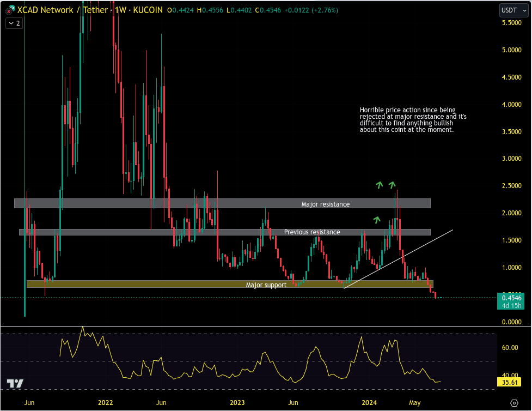Click the 5.5000 price axis label

(512, 23)
